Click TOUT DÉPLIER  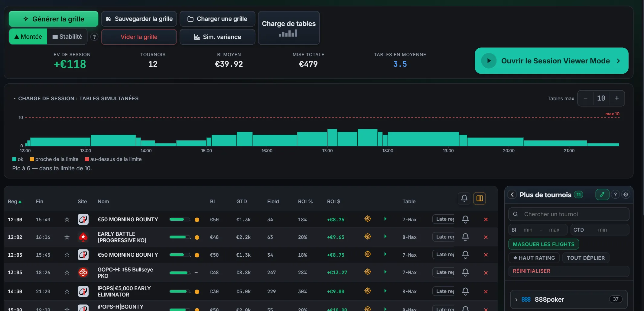coord(586,258)
